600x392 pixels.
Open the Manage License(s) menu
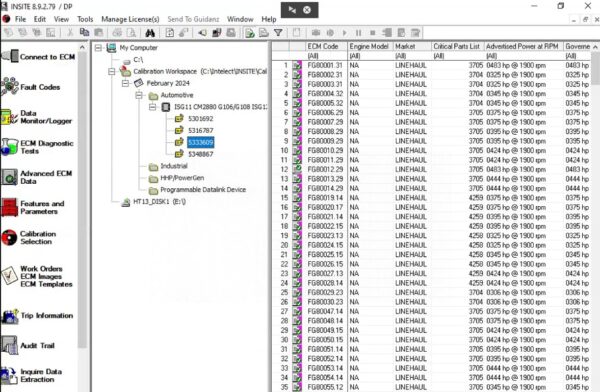click(130, 19)
